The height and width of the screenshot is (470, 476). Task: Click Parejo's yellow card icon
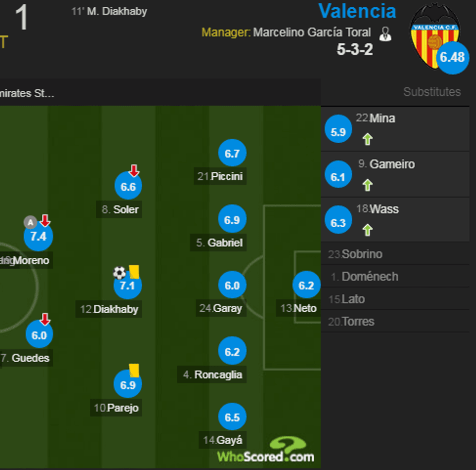134,370
